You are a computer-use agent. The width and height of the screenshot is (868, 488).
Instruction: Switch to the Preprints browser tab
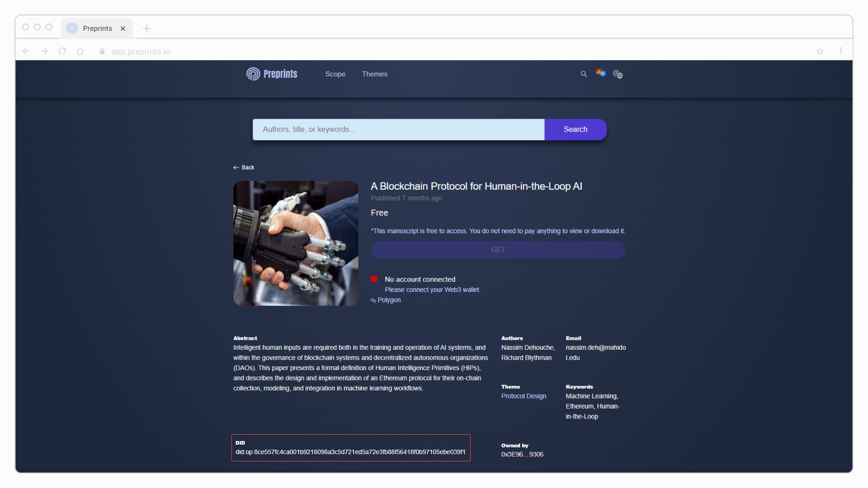point(96,28)
